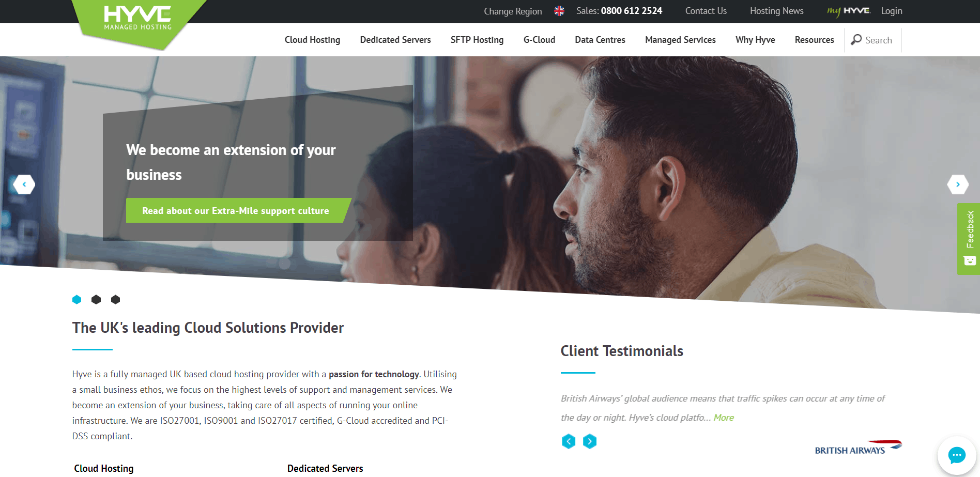The height and width of the screenshot is (477, 980).
Task: Open Change Region selector
Action: tap(513, 11)
